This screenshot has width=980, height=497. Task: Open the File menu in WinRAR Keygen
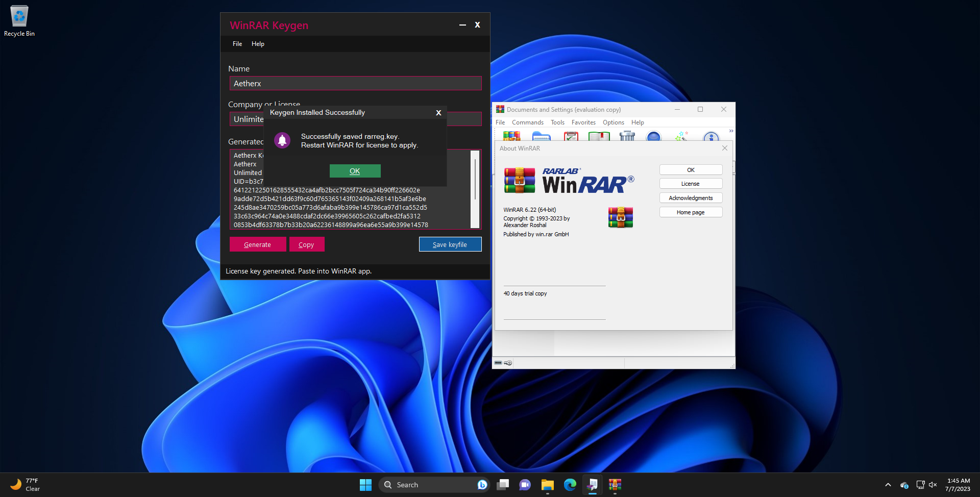(x=237, y=44)
